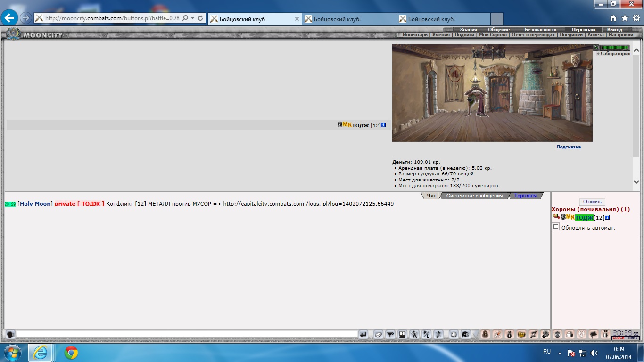This screenshot has height=362, width=644.
Task: Open the 'Отчет о переводах' submenu item
Action: (x=533, y=35)
